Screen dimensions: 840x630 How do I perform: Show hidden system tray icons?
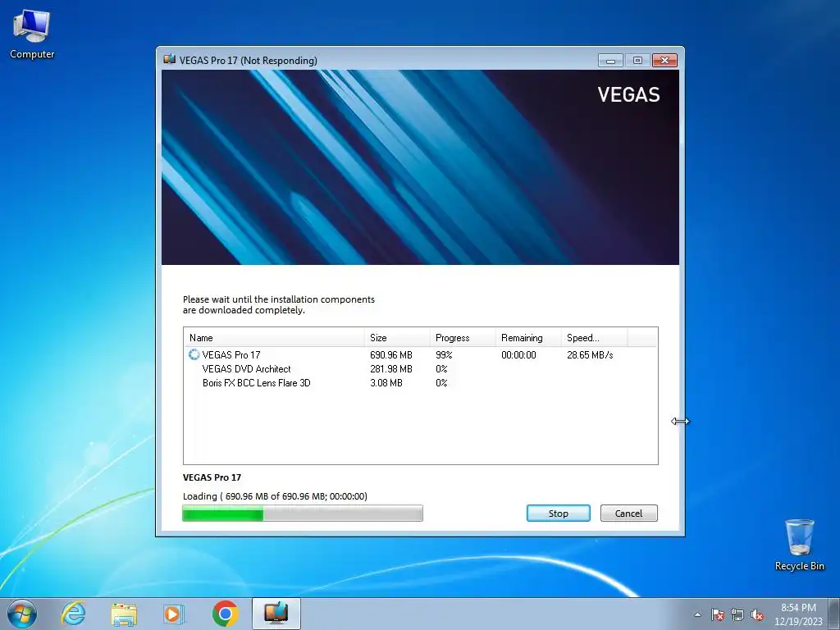(x=697, y=614)
